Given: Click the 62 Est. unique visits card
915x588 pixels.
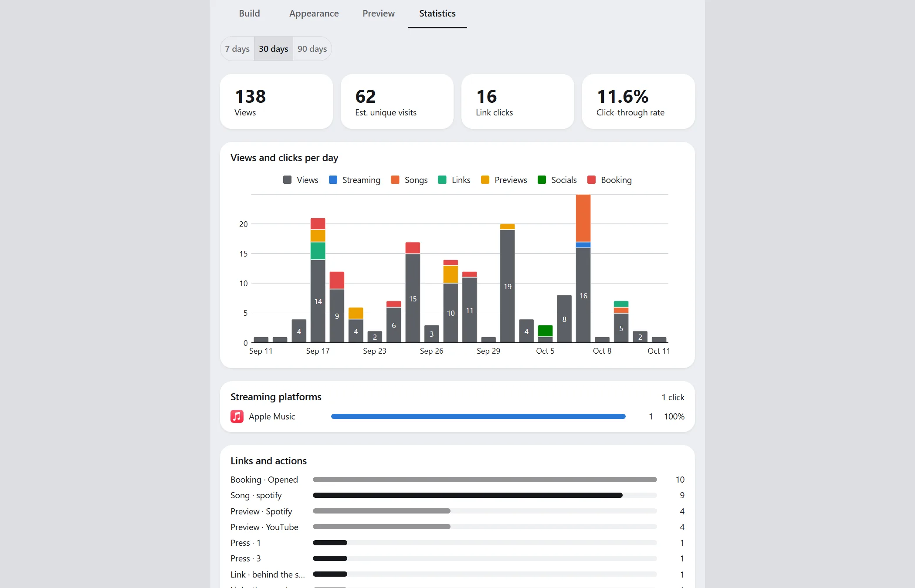Looking at the screenshot, I should click(397, 101).
